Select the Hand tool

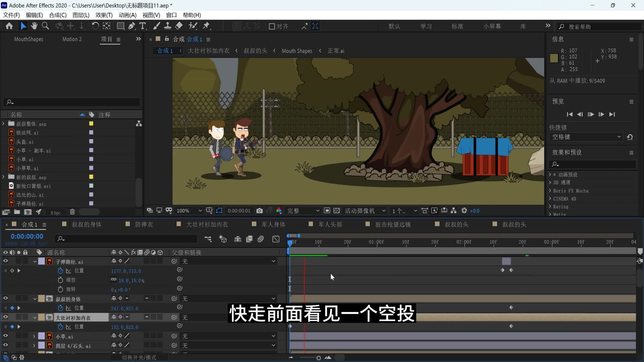click(x=34, y=26)
